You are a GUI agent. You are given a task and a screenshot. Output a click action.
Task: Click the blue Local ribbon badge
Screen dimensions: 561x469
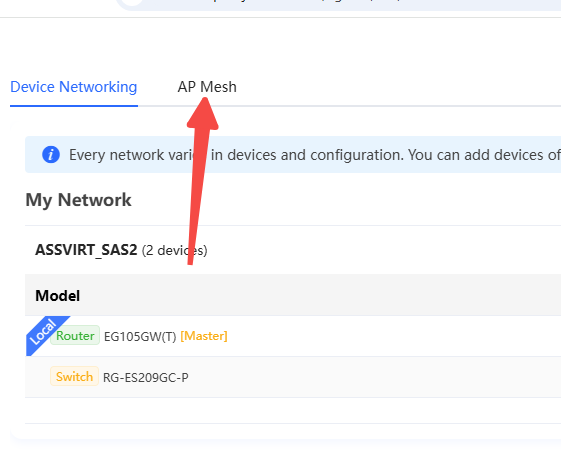(45, 333)
